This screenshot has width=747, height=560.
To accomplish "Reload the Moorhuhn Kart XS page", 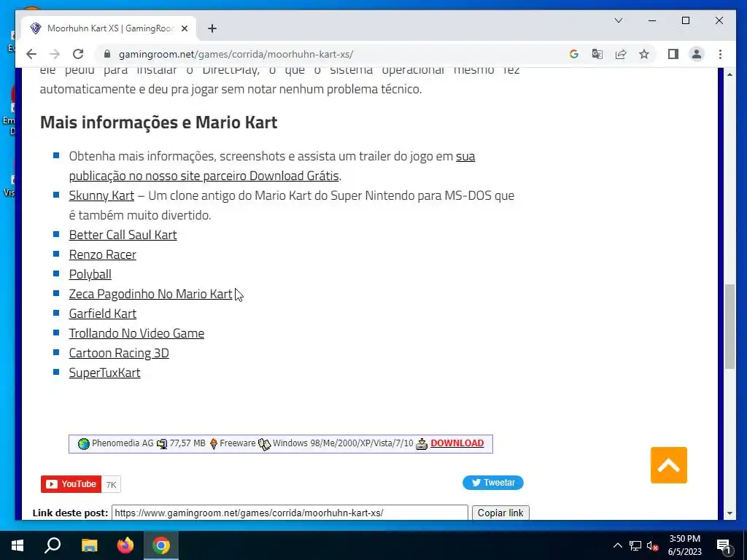I will [78, 54].
